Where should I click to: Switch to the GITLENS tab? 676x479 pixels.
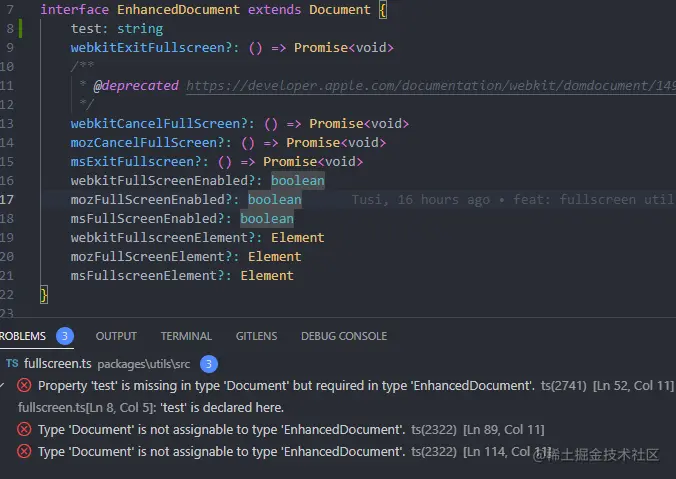(x=256, y=336)
